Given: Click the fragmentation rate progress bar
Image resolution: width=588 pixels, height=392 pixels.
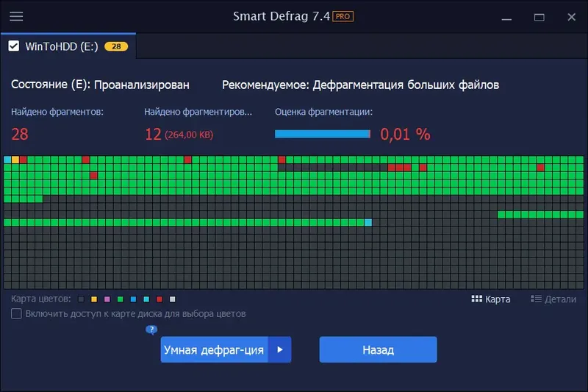Looking at the screenshot, I should coord(323,134).
